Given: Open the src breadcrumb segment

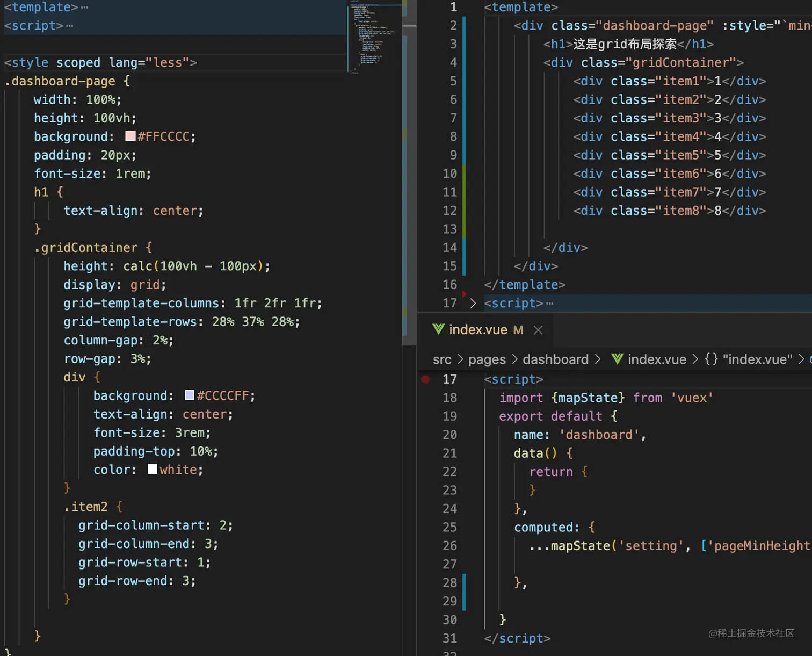Looking at the screenshot, I should [x=442, y=359].
